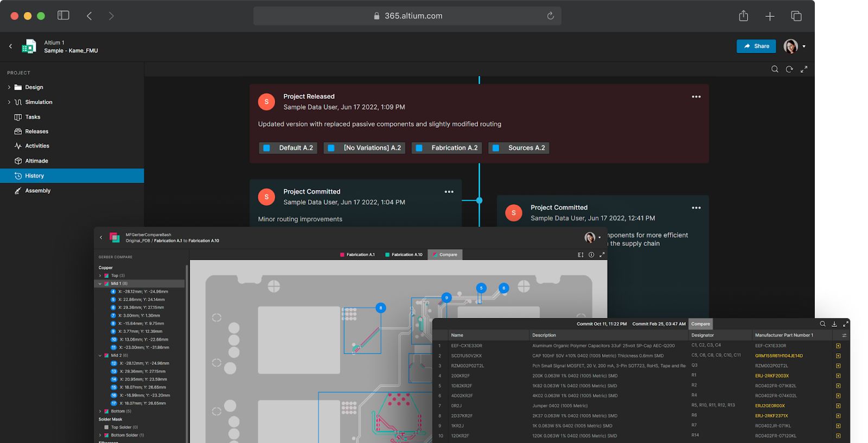Viewport: 868px width, 443px height.
Task: Select the Compare tab in Gerber viewer
Action: 445,255
